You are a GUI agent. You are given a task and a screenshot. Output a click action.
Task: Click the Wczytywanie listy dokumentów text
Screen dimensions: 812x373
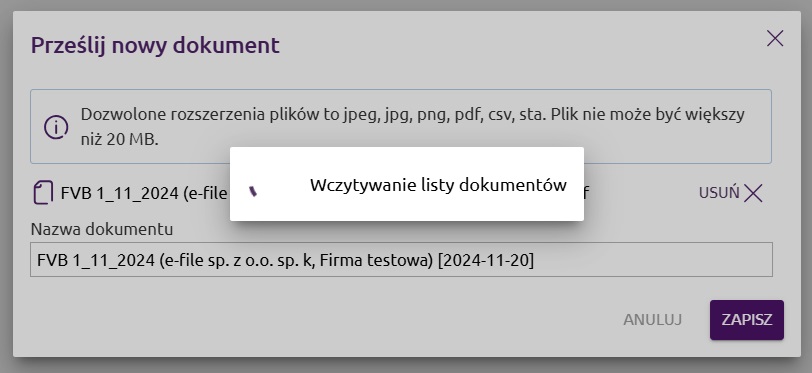tap(438, 185)
